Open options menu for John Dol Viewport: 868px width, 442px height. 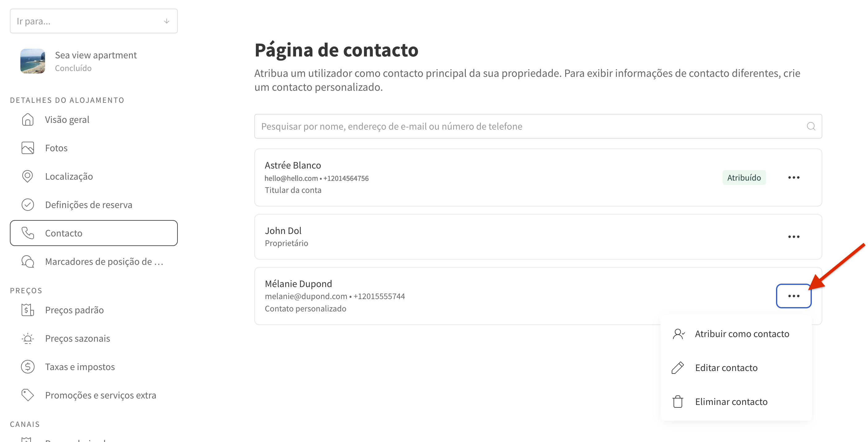[x=794, y=237]
